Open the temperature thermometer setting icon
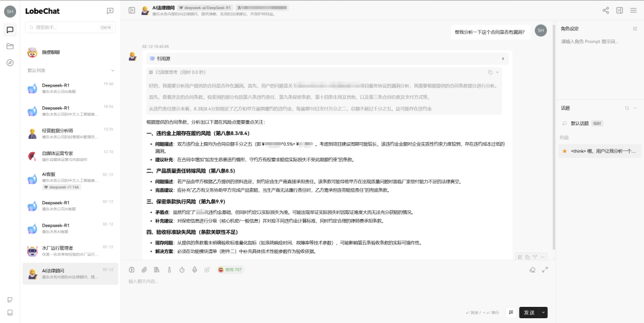 (169, 270)
